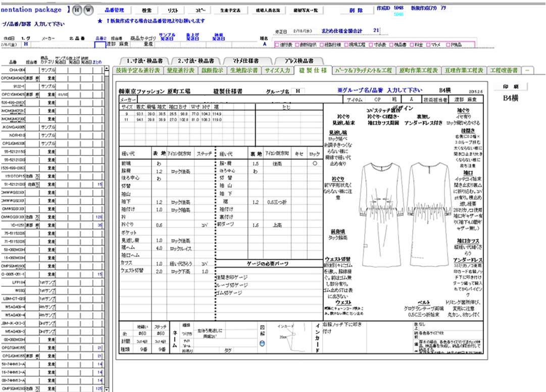The image size is (546, 392).
Task: Click the list scrollbar up arrow
Action: tap(107, 69)
